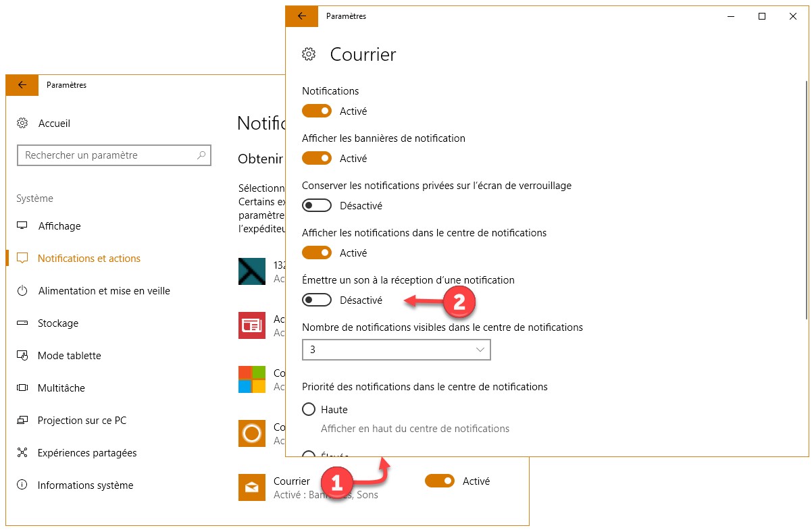812x532 pixels.
Task: Maximize the Courrier settings window
Action: (x=762, y=16)
